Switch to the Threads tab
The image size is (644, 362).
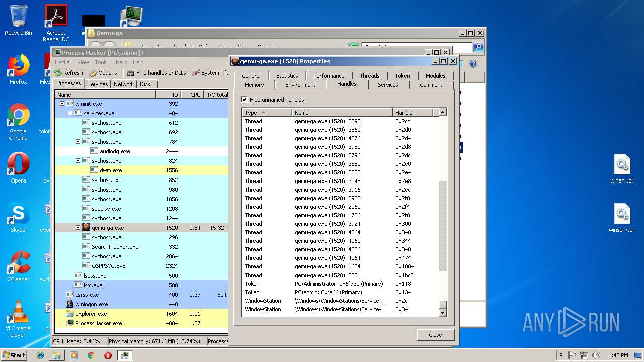pyautogui.click(x=369, y=76)
